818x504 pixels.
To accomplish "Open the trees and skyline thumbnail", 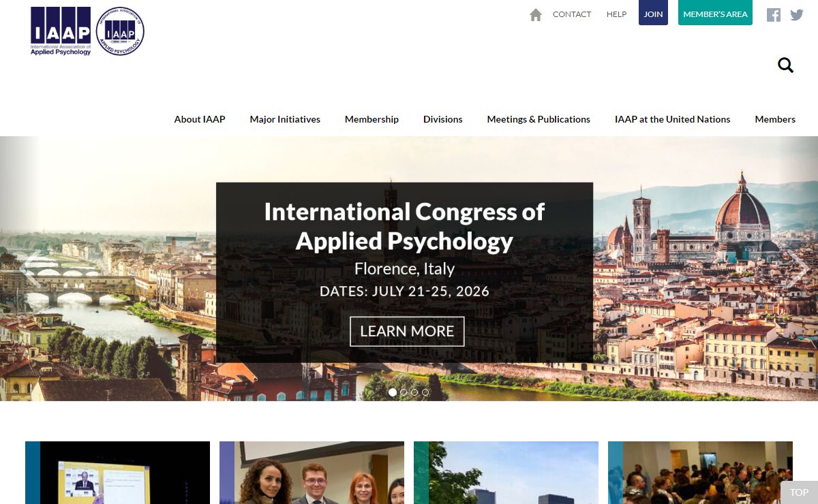I will coord(506,473).
